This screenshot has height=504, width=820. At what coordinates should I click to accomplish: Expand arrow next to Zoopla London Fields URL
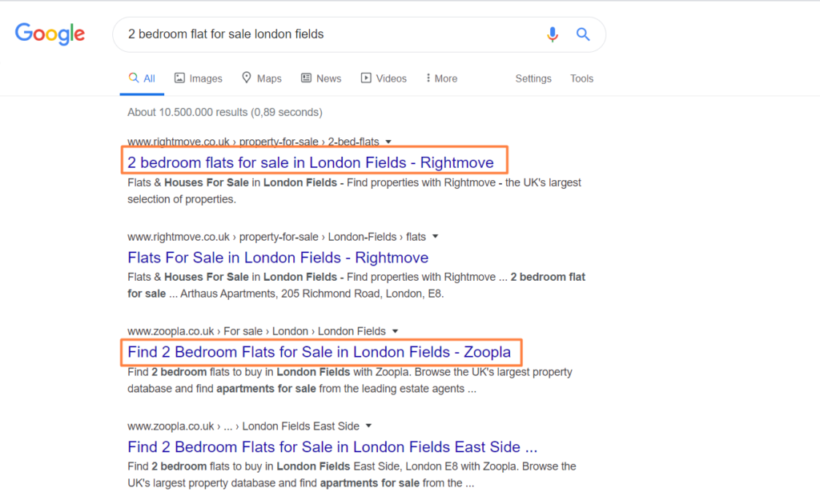pyautogui.click(x=396, y=331)
